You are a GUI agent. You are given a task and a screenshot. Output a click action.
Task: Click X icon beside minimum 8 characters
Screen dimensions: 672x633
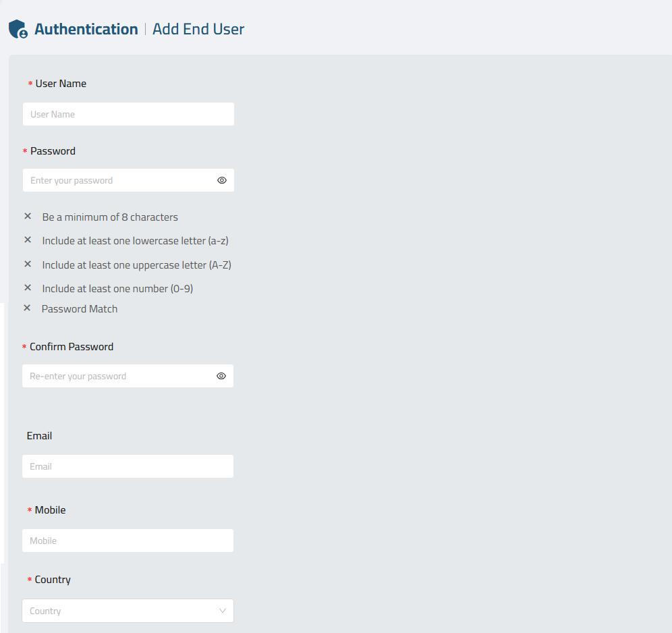tap(28, 216)
